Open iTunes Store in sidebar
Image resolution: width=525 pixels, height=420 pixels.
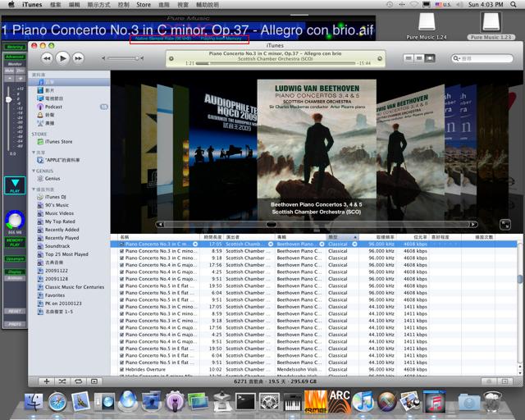point(58,142)
